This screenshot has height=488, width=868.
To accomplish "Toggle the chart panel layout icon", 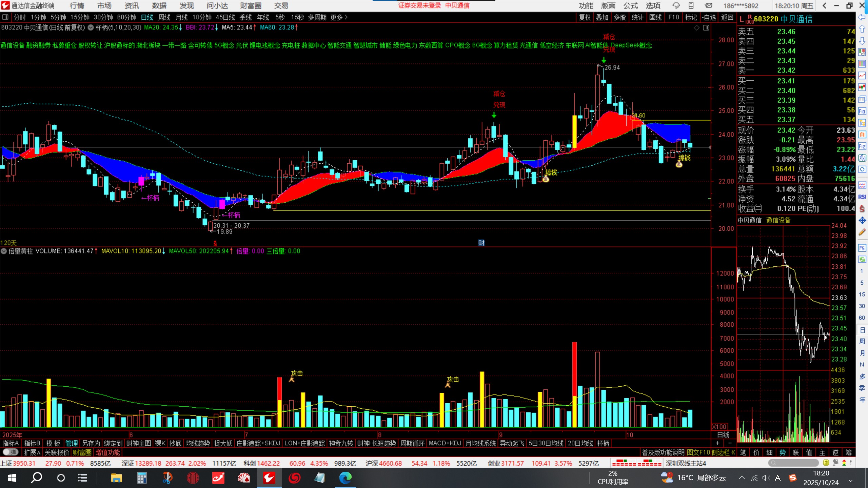I will [706, 28].
